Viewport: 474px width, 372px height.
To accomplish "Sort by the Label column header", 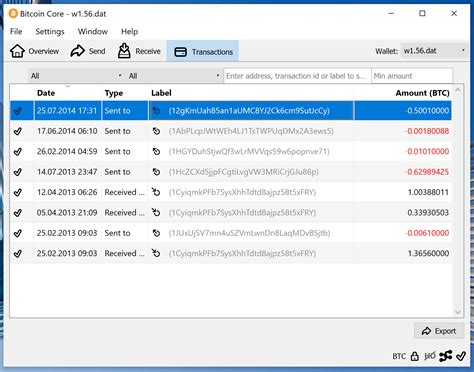I will [x=161, y=93].
